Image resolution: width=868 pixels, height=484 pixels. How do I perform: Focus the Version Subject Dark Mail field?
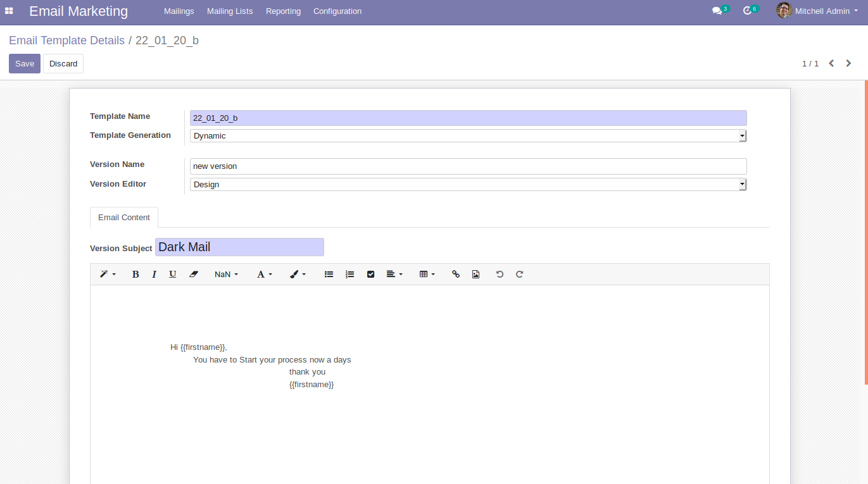[239, 247]
